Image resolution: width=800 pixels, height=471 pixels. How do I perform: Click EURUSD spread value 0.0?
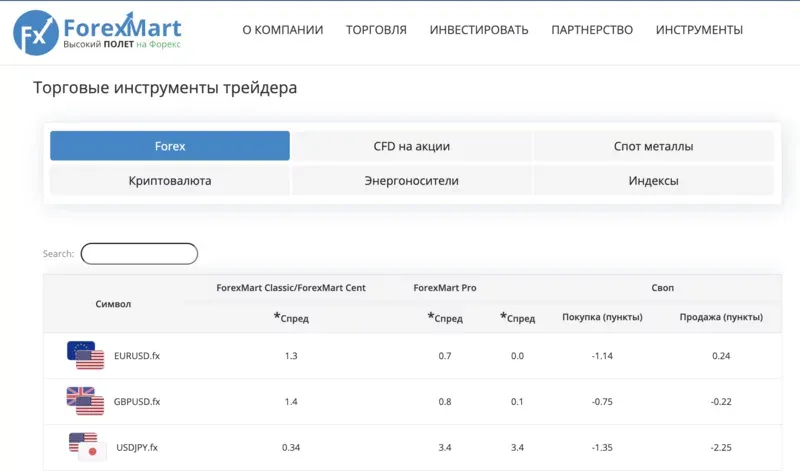[x=517, y=356]
